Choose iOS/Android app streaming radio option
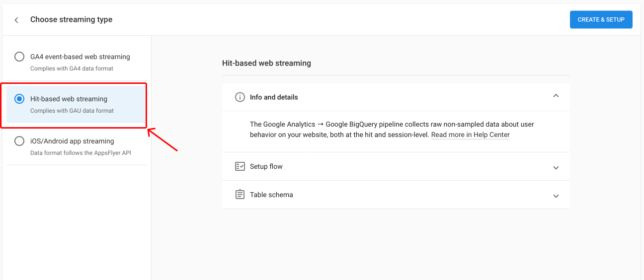Image resolution: width=644 pixels, height=280 pixels. (19, 141)
